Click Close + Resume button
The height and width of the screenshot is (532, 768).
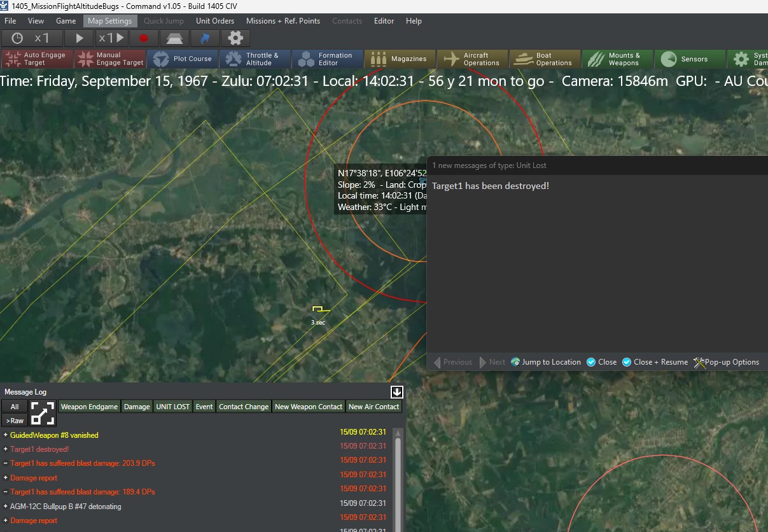[x=655, y=362]
